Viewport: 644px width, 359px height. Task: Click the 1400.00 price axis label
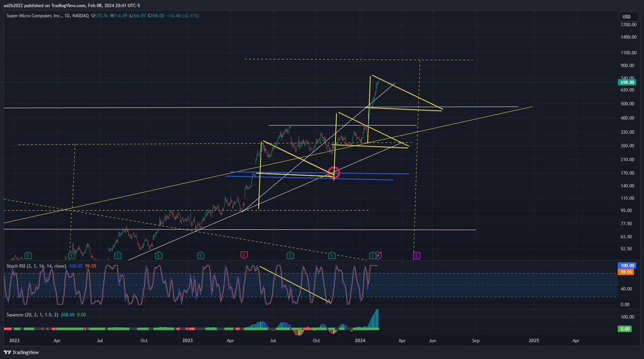(628, 37)
